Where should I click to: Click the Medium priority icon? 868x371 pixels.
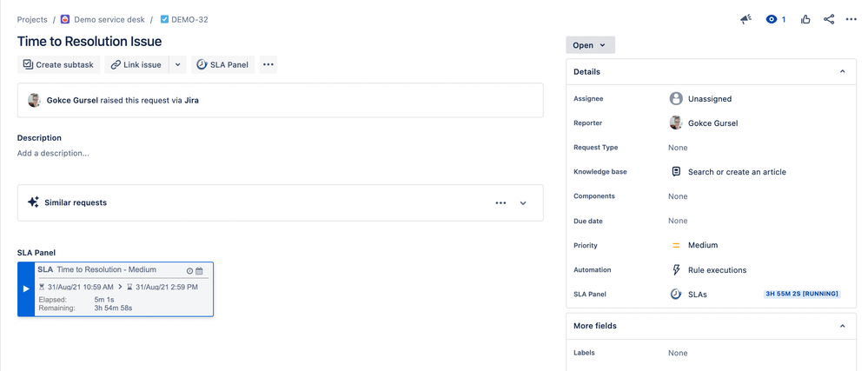click(x=676, y=245)
